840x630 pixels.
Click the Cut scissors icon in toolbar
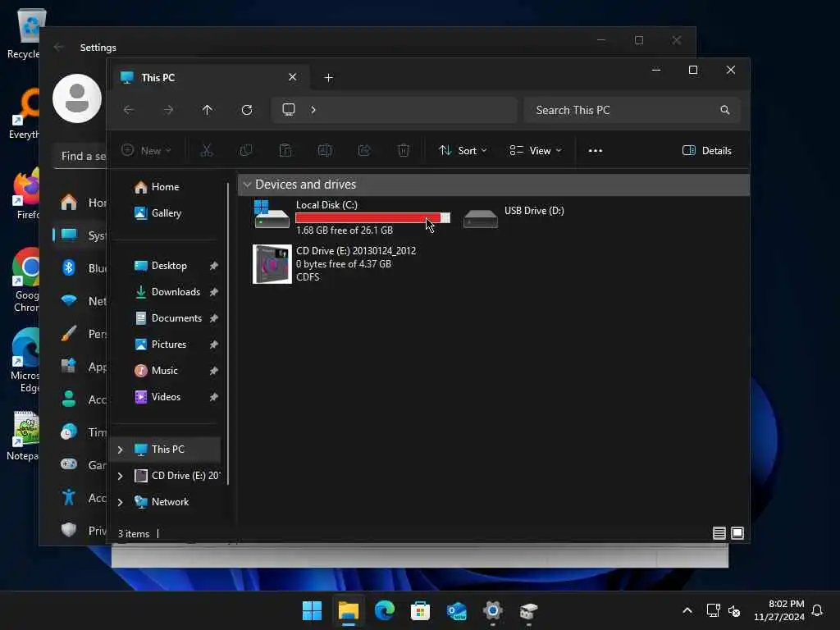(206, 151)
